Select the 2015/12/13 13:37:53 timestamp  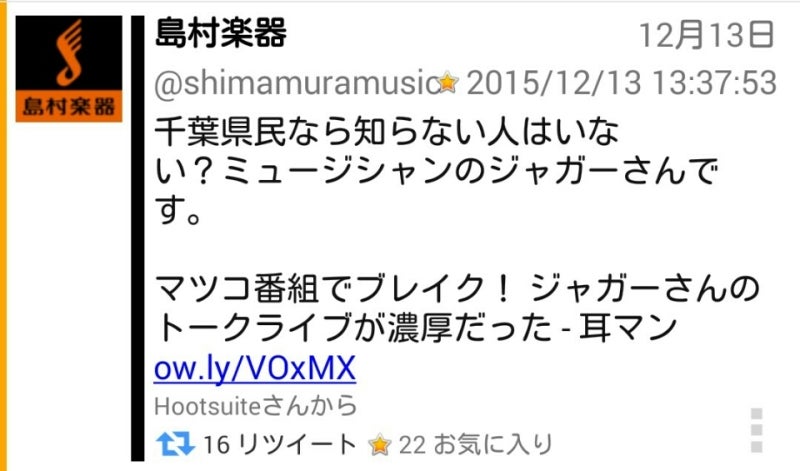(x=621, y=83)
